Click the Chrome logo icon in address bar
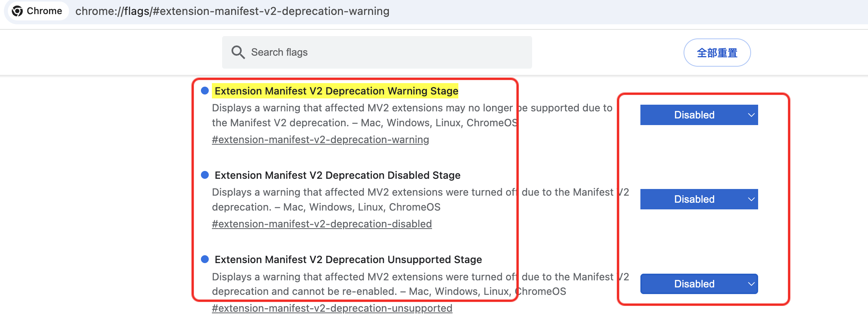Image resolution: width=868 pixels, height=327 pixels. pos(17,11)
